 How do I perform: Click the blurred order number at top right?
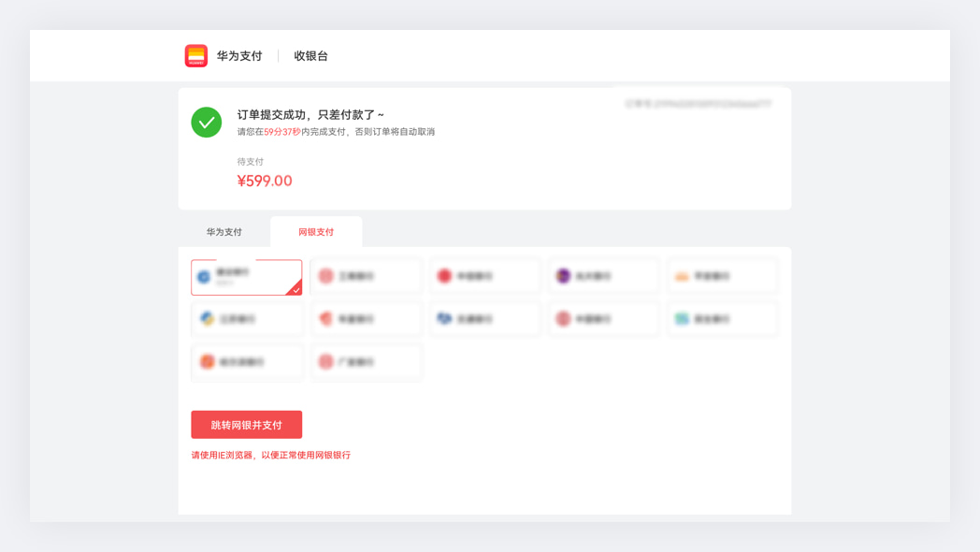point(699,104)
